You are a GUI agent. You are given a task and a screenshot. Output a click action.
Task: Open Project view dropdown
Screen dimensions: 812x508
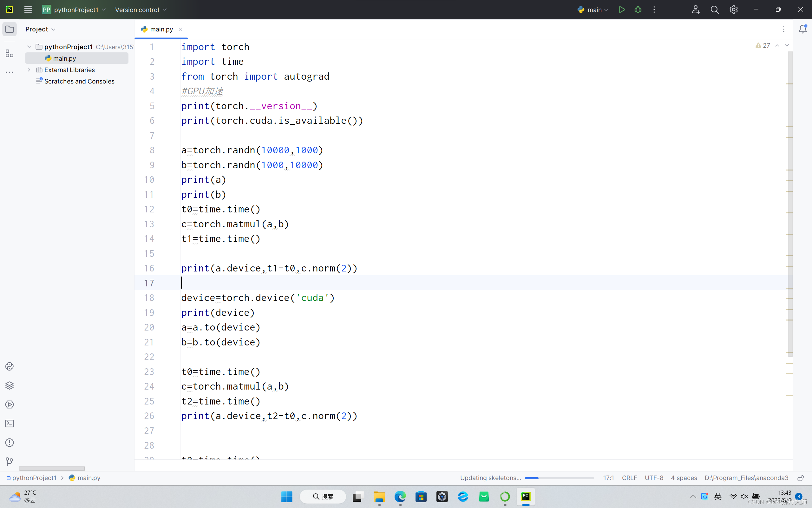pyautogui.click(x=40, y=29)
